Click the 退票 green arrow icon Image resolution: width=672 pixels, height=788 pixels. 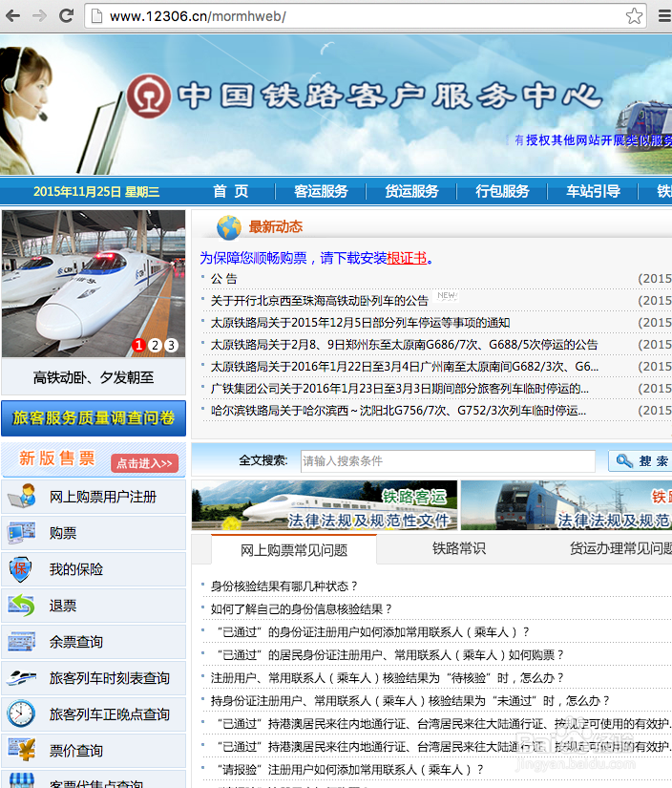coord(22,605)
